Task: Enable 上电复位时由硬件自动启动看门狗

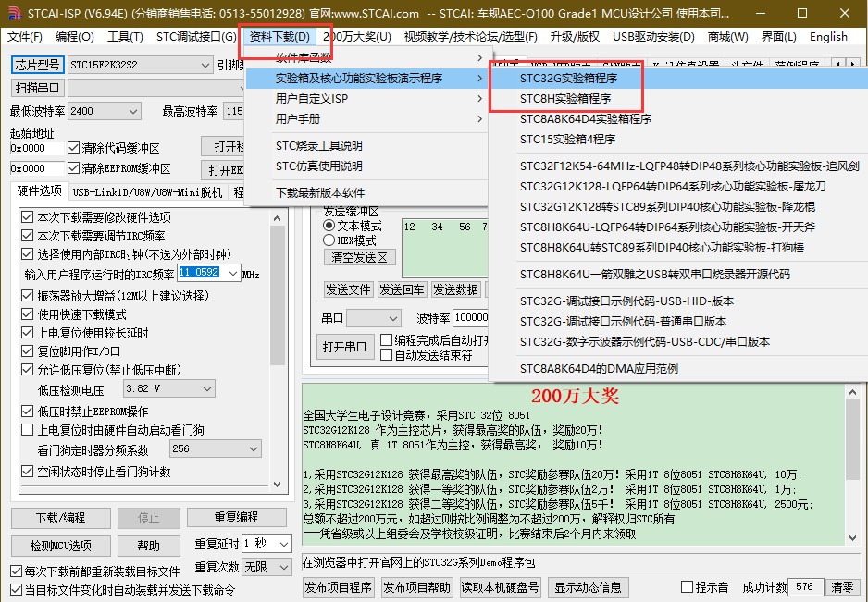Action: tap(27, 430)
